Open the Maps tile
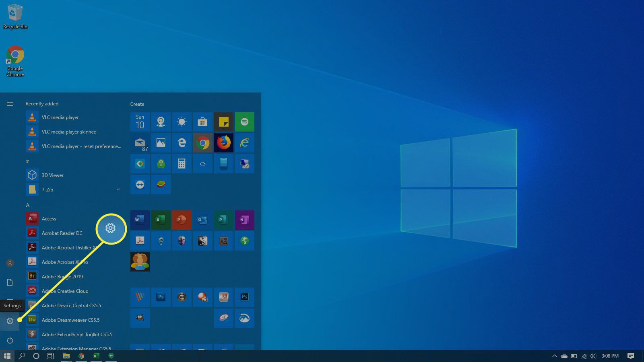The height and width of the screenshot is (362, 644). coord(161,122)
